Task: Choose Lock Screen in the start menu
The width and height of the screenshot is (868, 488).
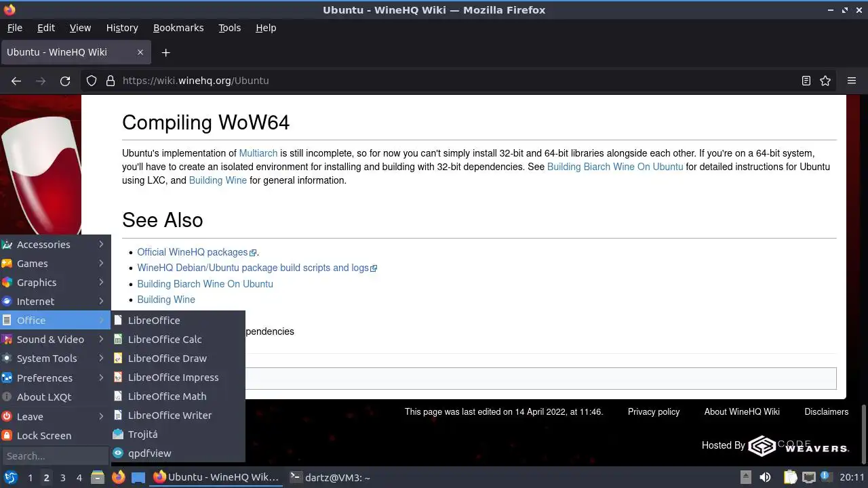Action: tap(55, 436)
